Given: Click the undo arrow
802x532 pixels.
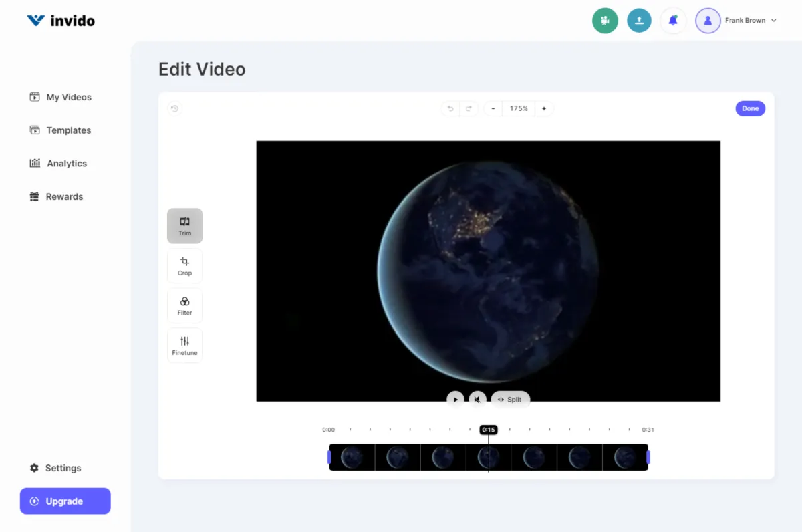Looking at the screenshot, I should [x=450, y=108].
